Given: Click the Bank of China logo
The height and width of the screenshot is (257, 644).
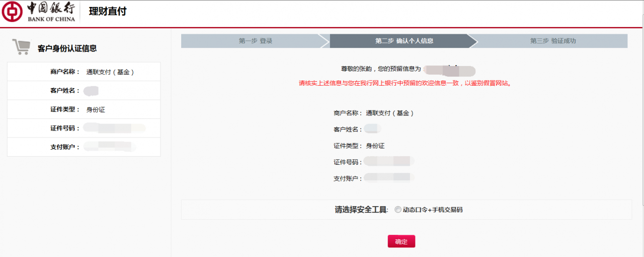Looking at the screenshot, I should 39,12.
